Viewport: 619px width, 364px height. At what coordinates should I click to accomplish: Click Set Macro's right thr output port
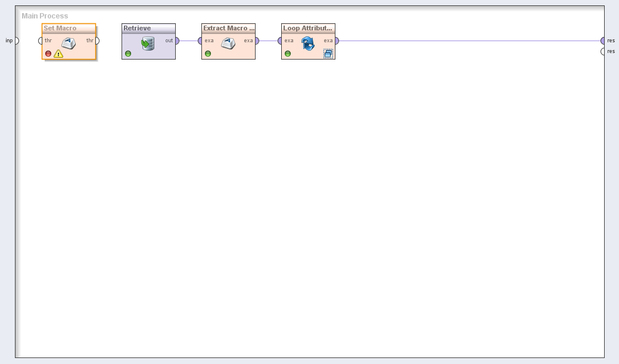click(97, 41)
